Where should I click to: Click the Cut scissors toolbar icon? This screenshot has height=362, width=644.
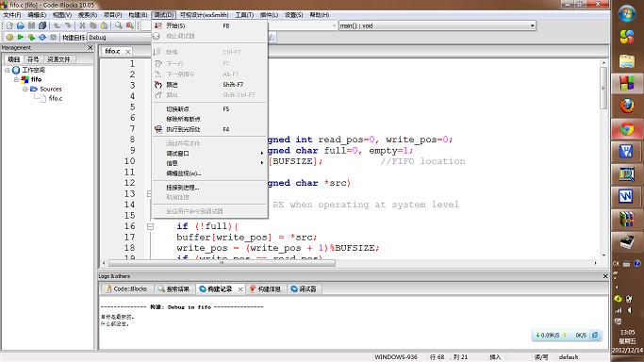pos(82,25)
